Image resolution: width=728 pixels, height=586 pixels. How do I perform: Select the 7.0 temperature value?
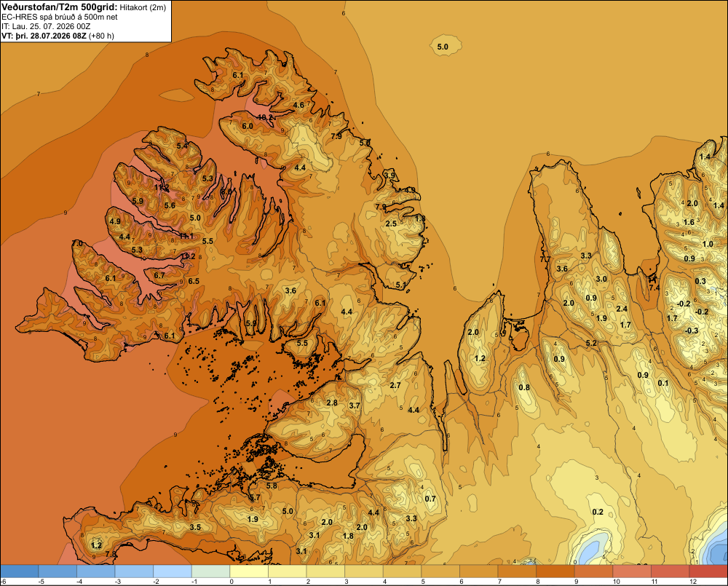point(78,243)
